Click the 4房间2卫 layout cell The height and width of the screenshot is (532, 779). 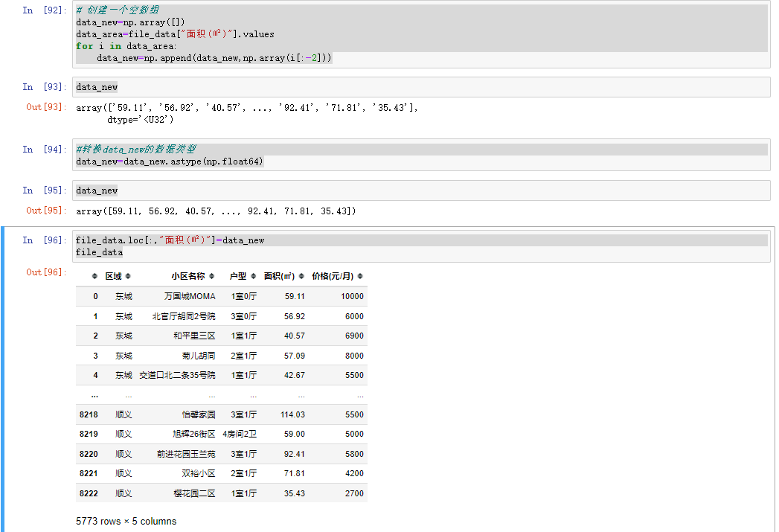[240, 434]
